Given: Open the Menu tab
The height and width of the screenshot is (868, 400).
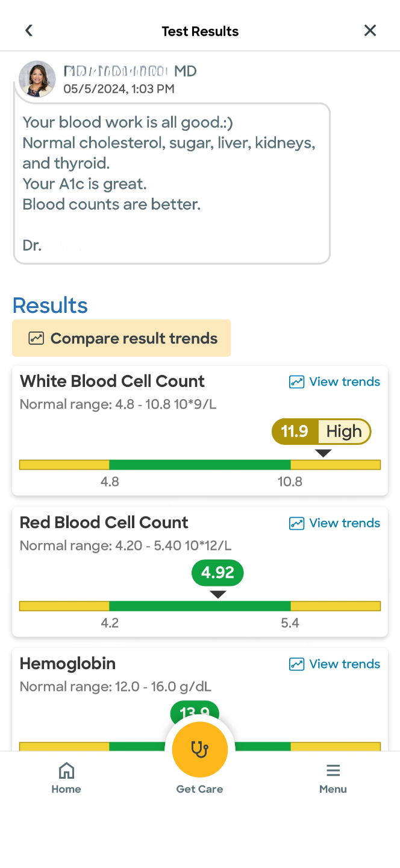Looking at the screenshot, I should (x=333, y=778).
